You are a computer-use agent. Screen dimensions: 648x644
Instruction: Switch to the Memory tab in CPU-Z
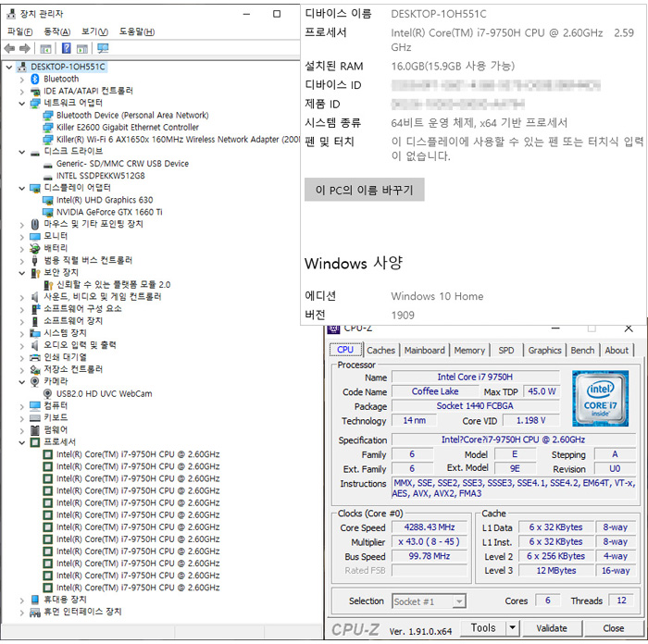[469, 351]
